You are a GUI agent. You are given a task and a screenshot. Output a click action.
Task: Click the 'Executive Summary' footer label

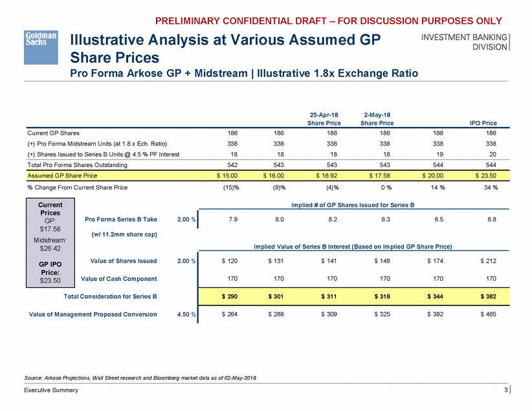coord(51,390)
